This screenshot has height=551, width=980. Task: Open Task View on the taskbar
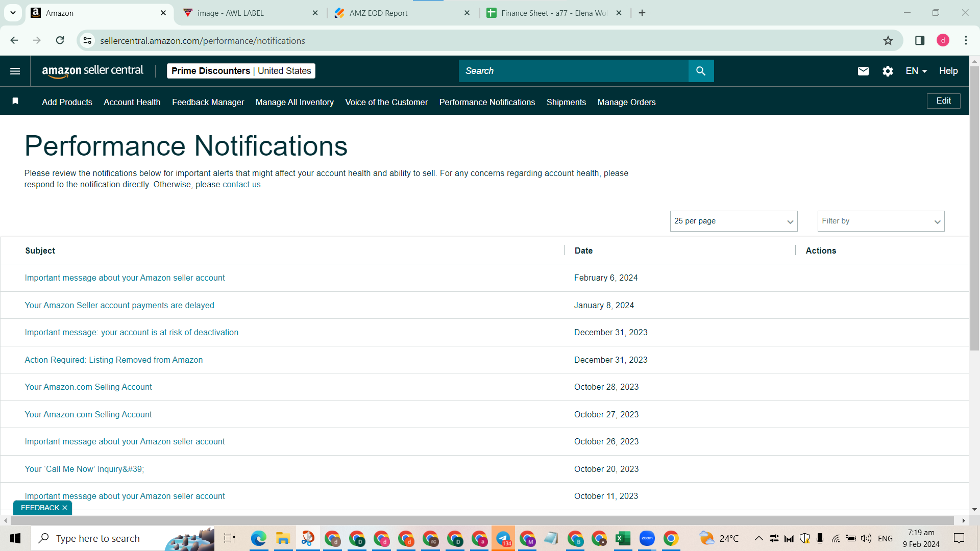(230, 538)
